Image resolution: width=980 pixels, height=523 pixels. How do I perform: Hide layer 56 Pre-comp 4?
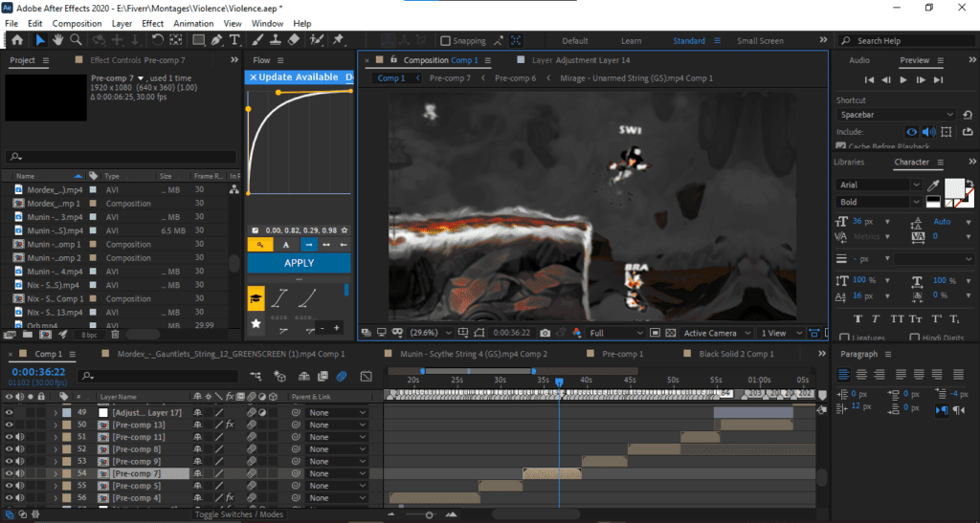point(9,498)
